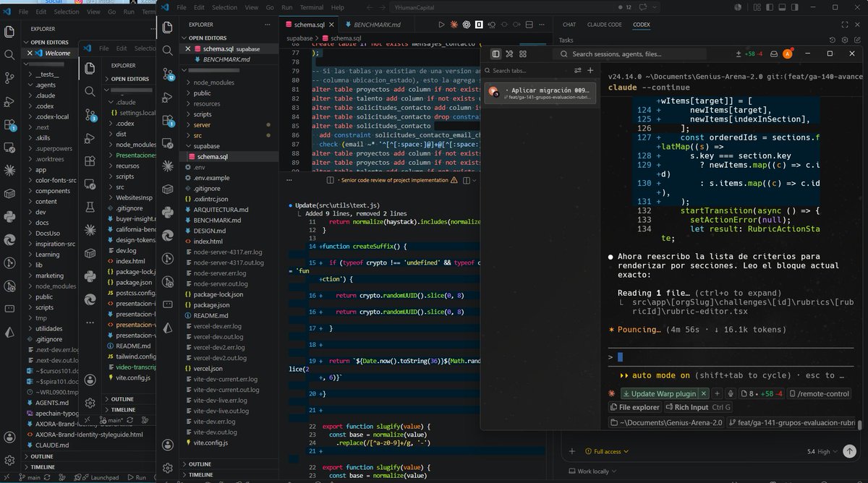This screenshot has width=868, height=483.
Task: Open Warp grid view icon
Action: [x=523, y=54]
